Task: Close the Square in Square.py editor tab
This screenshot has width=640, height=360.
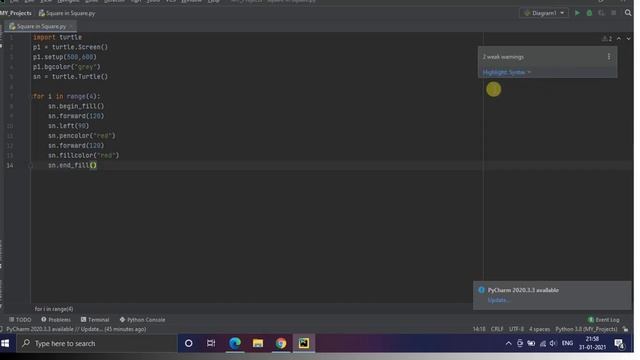Action: [x=71, y=27]
